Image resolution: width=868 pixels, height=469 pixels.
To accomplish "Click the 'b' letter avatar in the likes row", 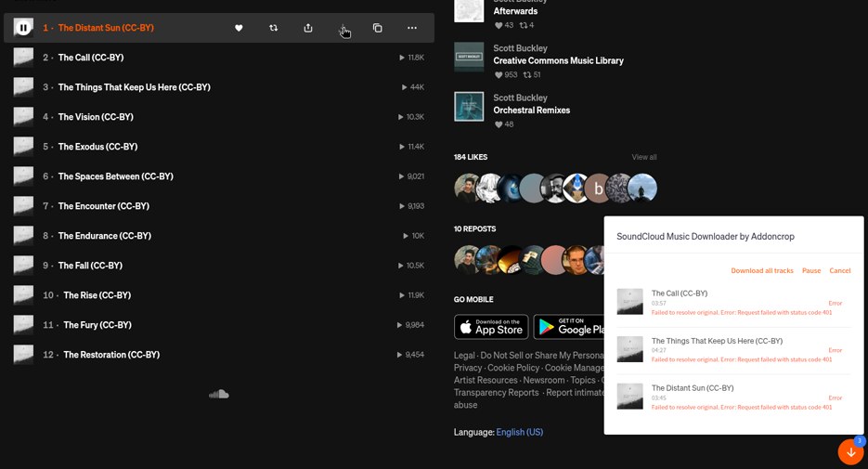I will pyautogui.click(x=598, y=189).
